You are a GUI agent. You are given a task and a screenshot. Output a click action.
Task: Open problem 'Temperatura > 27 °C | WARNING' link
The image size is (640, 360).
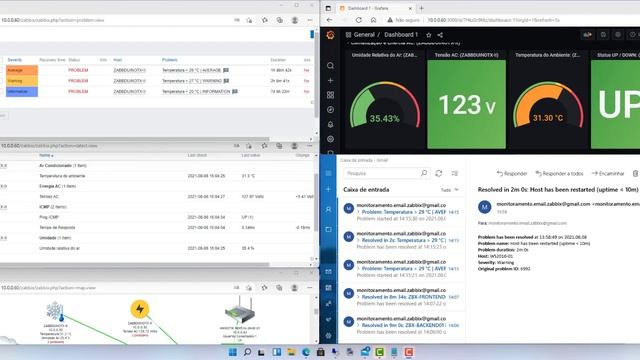coord(192,81)
